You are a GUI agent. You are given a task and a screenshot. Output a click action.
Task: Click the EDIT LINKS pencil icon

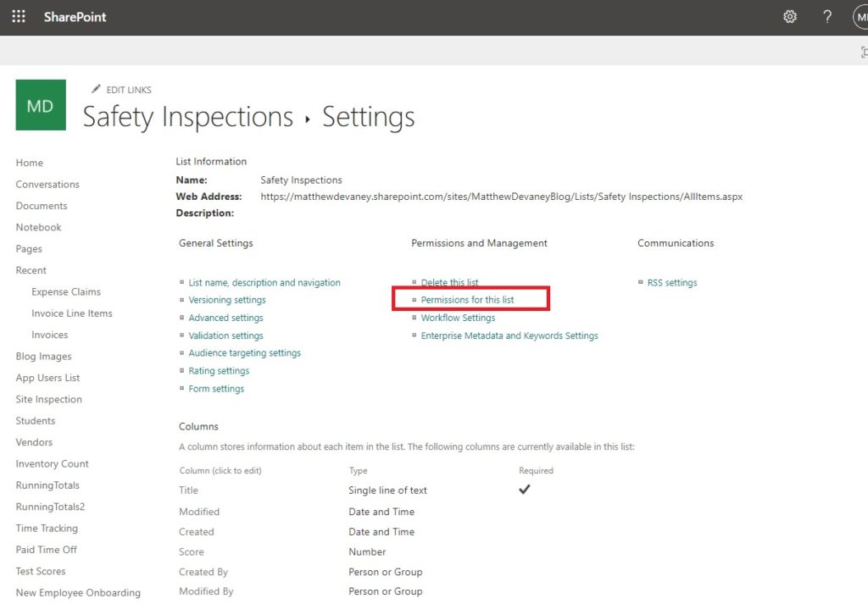tap(96, 88)
